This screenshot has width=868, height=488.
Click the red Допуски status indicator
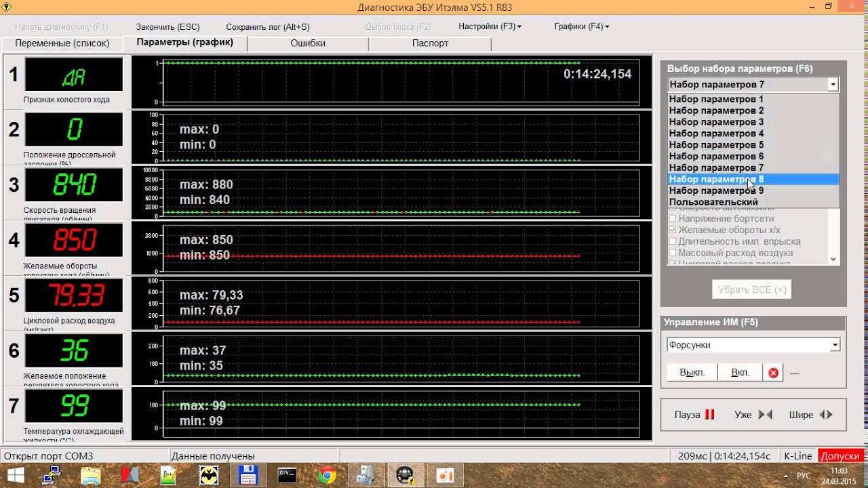click(x=841, y=456)
